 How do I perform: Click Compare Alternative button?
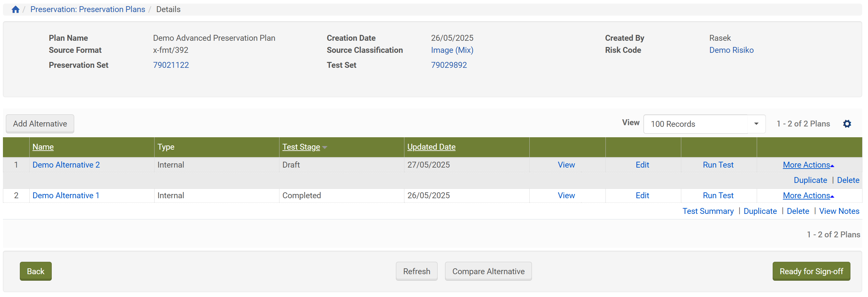click(488, 271)
